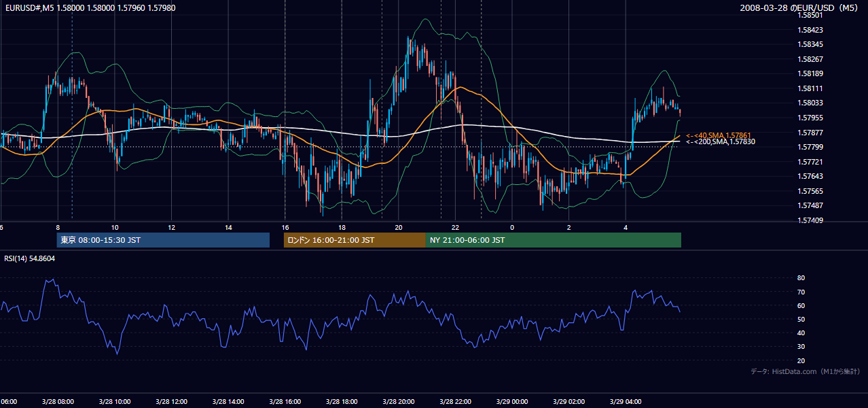This screenshot has height=408, width=868.
Task: Click the 40.SMA,1.57861 label
Action: point(719,135)
